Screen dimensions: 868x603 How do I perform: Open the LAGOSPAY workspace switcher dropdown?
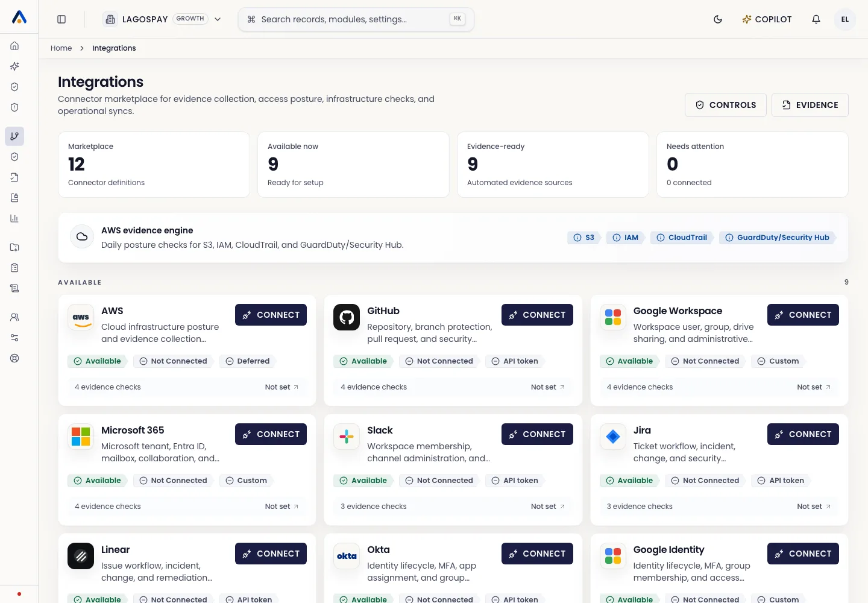(x=163, y=19)
